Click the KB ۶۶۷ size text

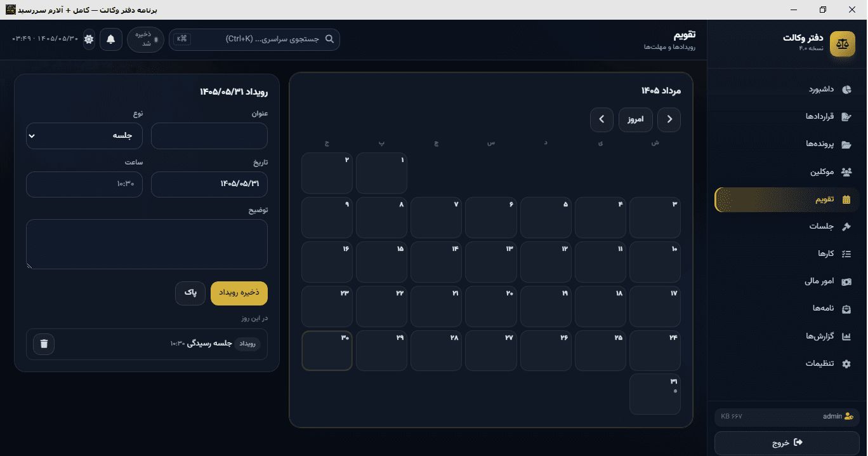pos(732,417)
